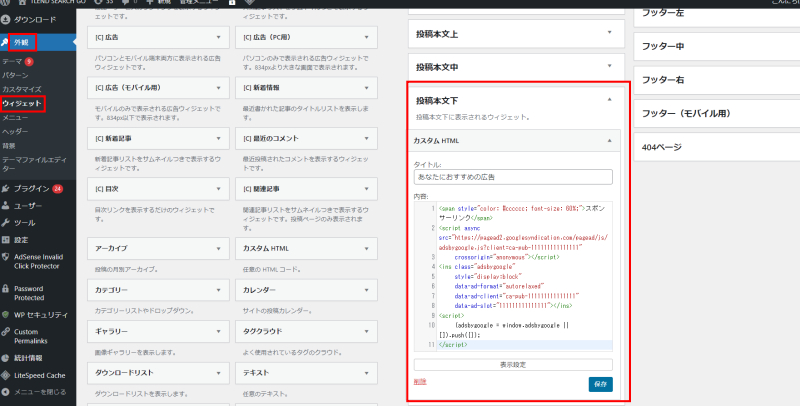The width and height of the screenshot is (800, 406).
Task: Expand the [C] 新着記事 widget arrow
Action: click(218, 138)
